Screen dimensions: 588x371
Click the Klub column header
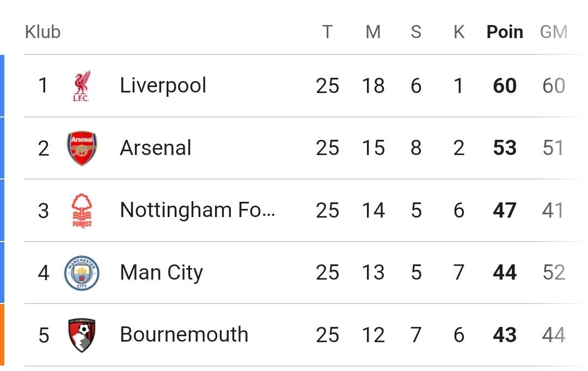tap(42, 32)
